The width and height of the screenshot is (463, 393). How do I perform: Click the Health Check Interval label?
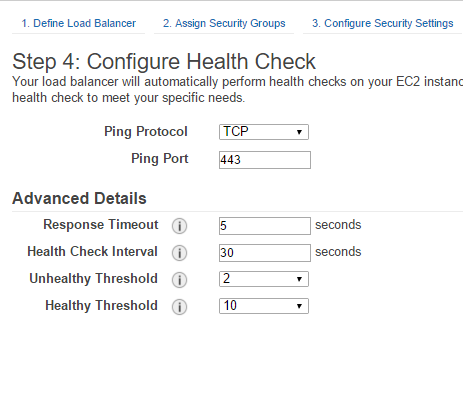tap(92, 252)
